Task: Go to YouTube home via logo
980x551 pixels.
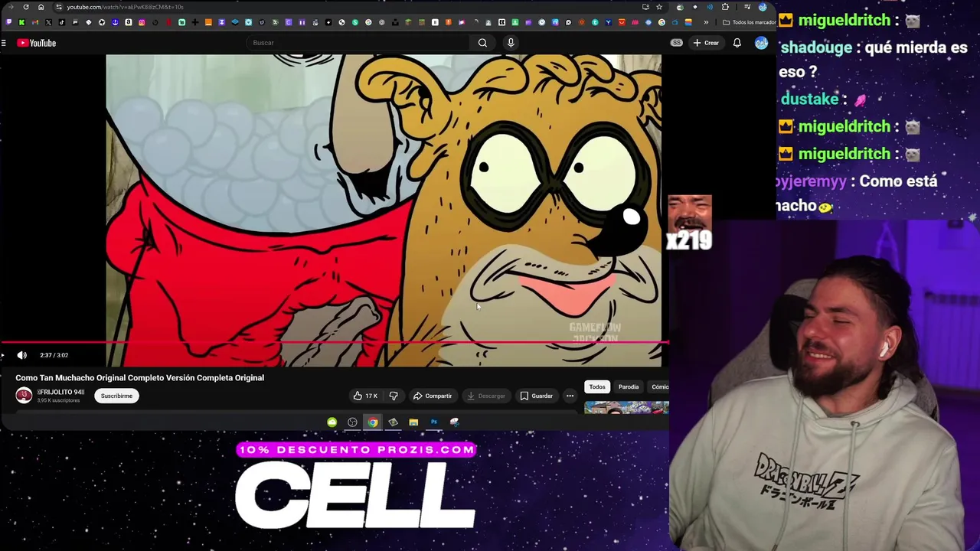Action: tap(37, 43)
